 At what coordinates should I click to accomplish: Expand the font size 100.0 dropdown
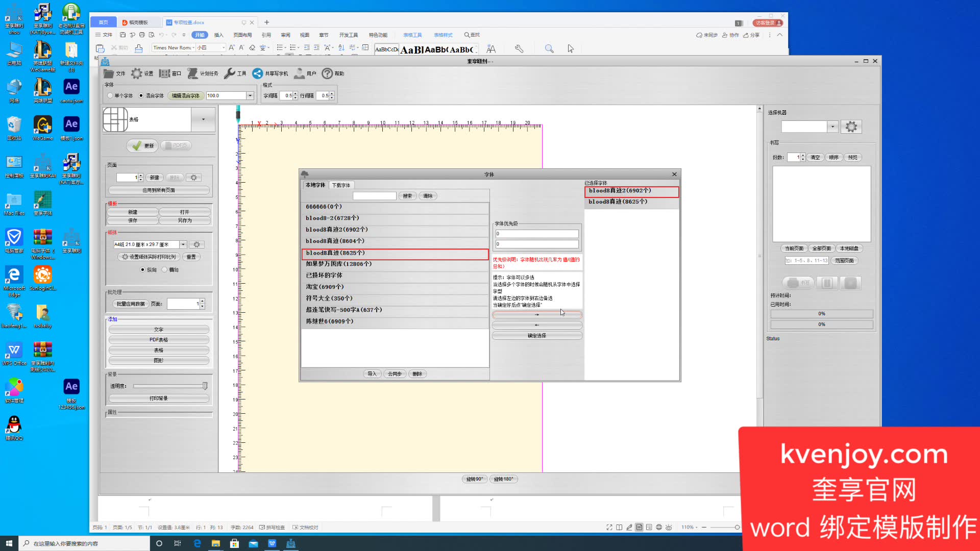pos(250,95)
